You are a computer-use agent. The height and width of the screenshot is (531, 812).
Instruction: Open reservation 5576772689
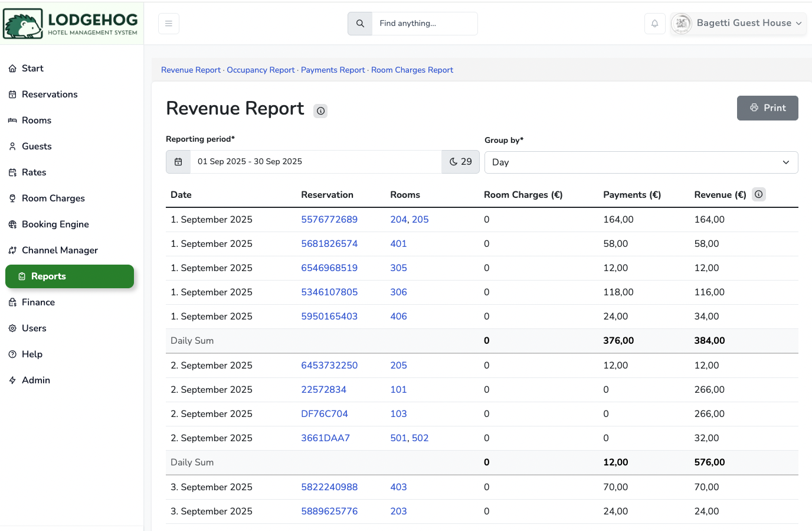tap(329, 220)
